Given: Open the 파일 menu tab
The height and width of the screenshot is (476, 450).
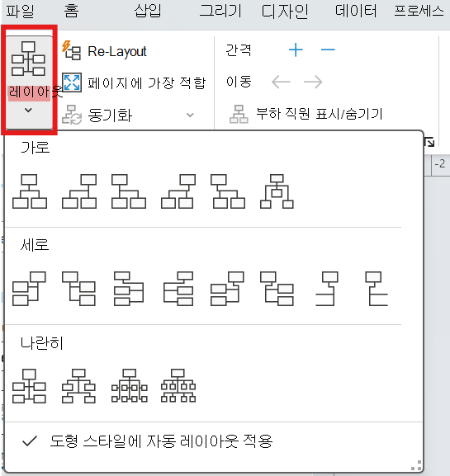Looking at the screenshot, I should click(20, 12).
